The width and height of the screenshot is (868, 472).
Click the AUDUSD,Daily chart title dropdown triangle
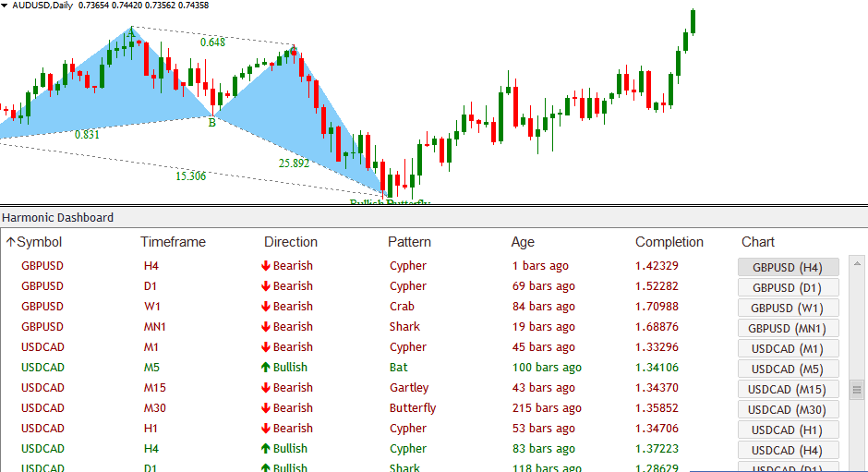coord(4,6)
